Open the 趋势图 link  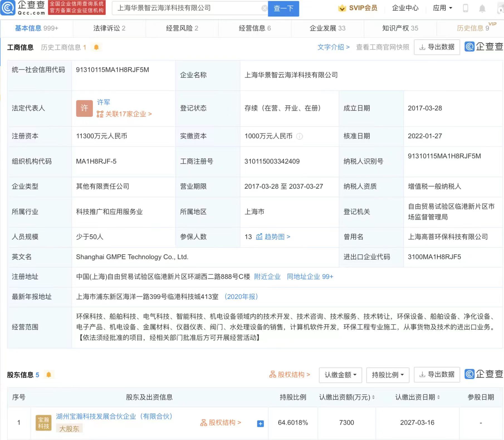(277, 237)
